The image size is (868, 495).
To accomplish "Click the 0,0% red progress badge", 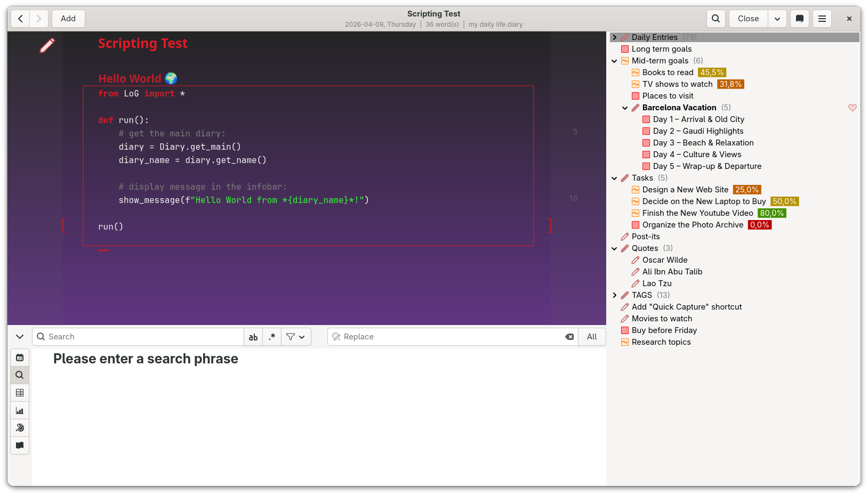I will 760,225.
